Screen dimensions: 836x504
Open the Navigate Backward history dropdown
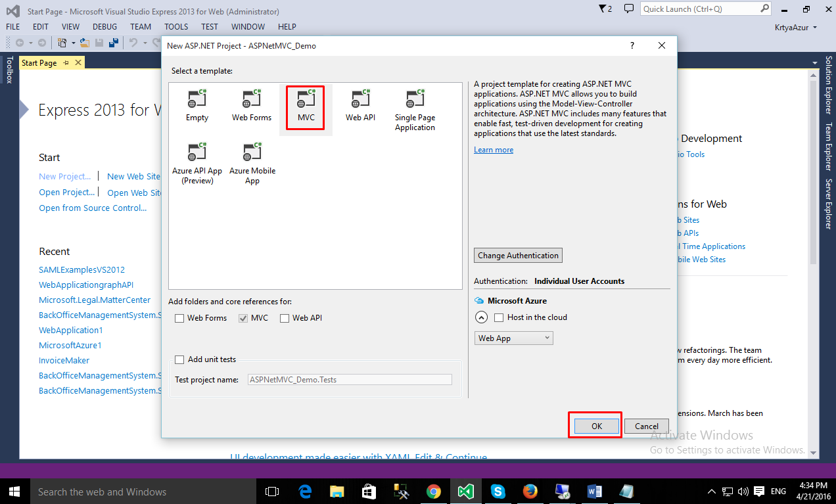(x=30, y=43)
